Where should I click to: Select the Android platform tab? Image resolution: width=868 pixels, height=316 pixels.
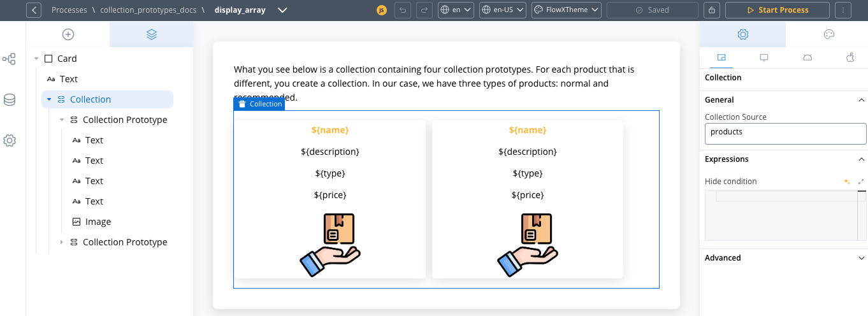(807, 57)
